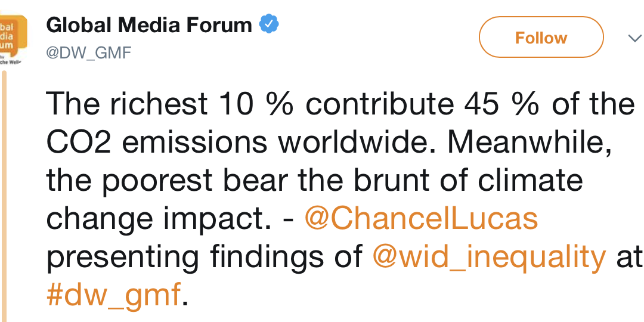Viewport: 644px width, 322px height.
Task: Click the phrase "presenting findings of"
Action: click(x=205, y=257)
